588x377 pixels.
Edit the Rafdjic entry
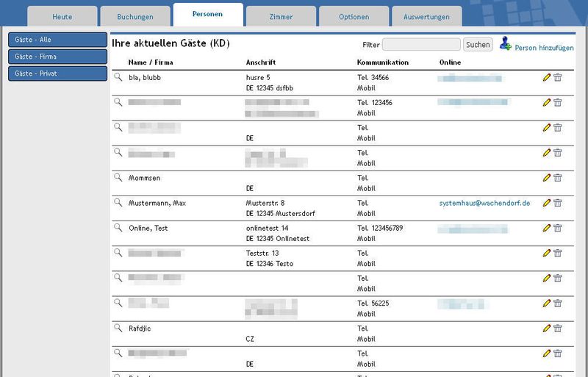tap(547, 328)
